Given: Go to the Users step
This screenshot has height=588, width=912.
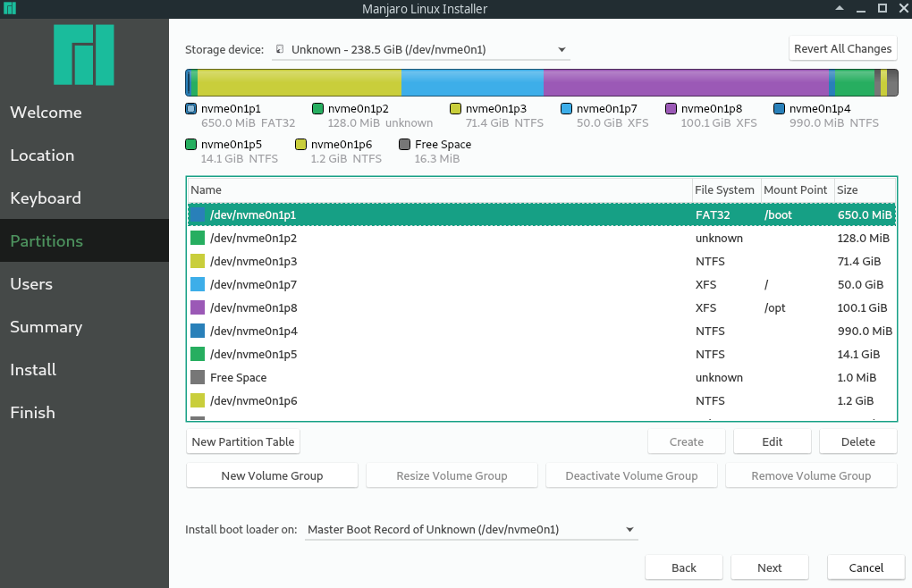Looking at the screenshot, I should point(84,283).
